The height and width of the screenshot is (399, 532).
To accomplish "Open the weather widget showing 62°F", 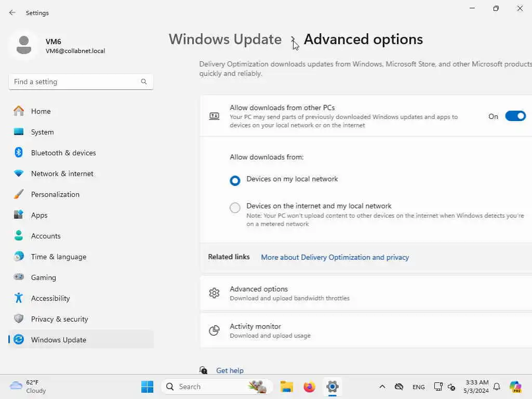I will [28, 387].
